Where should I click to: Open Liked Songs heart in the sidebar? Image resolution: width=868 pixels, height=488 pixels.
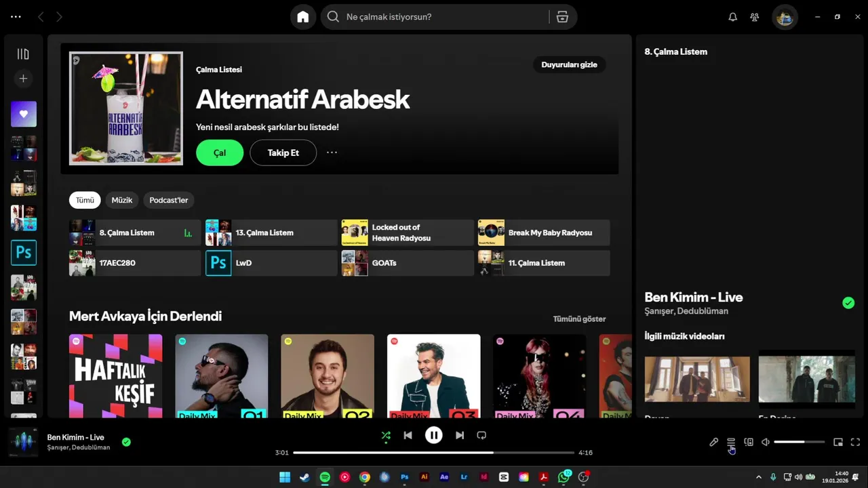[x=24, y=114]
